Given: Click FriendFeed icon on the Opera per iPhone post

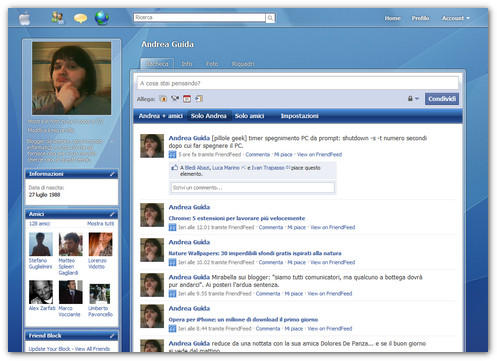Looking at the screenshot, I should [x=172, y=329].
